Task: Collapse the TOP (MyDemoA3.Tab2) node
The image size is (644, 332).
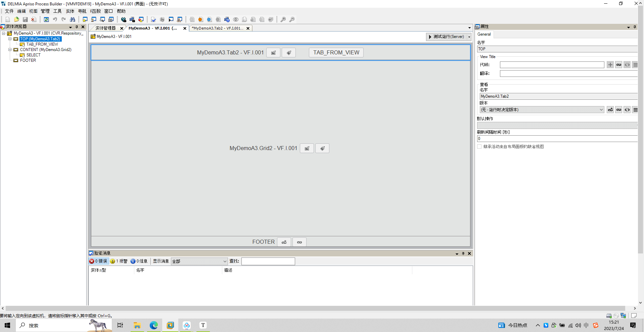Action: [10, 39]
